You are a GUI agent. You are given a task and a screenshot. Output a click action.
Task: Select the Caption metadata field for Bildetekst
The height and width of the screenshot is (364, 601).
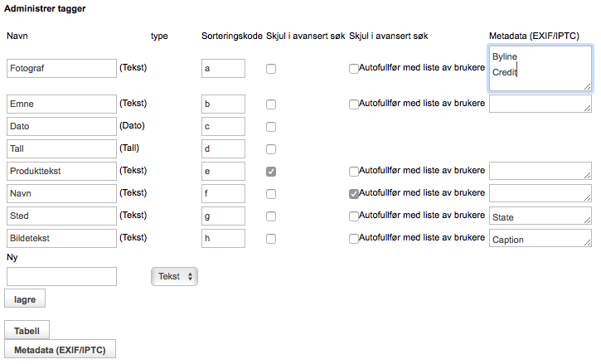(540, 239)
